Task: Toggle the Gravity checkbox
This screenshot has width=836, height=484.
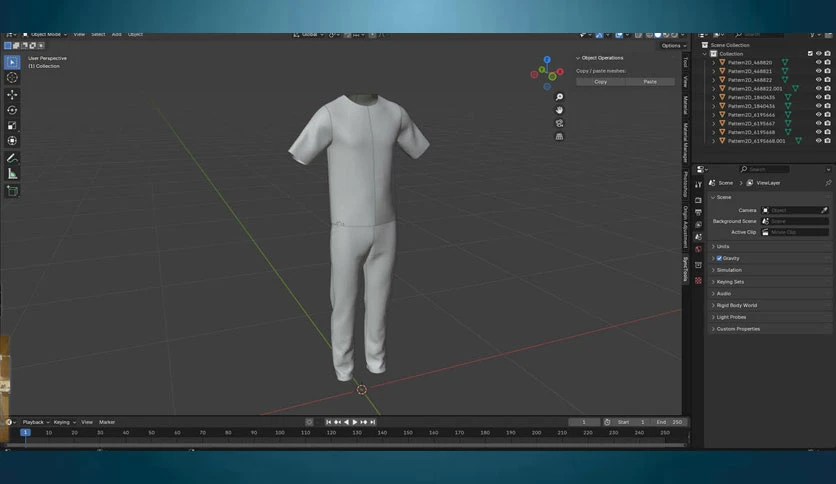Action: [x=719, y=258]
